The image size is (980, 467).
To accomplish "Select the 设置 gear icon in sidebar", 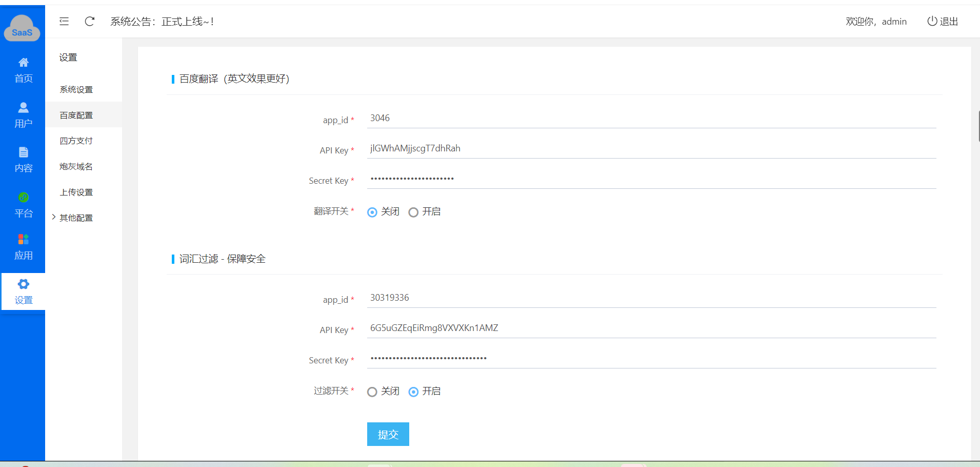I will coord(23,284).
